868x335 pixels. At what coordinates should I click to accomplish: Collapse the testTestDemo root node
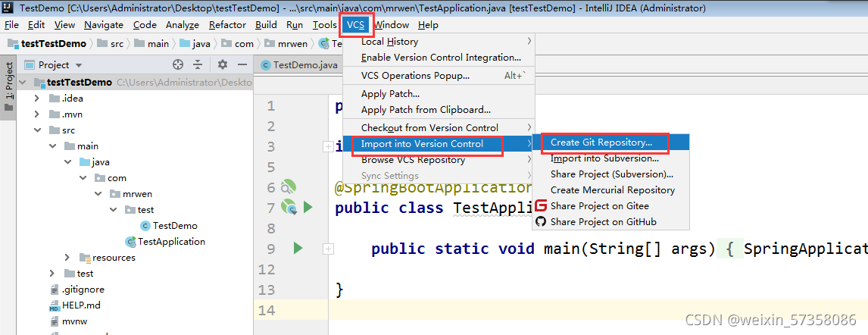23,83
